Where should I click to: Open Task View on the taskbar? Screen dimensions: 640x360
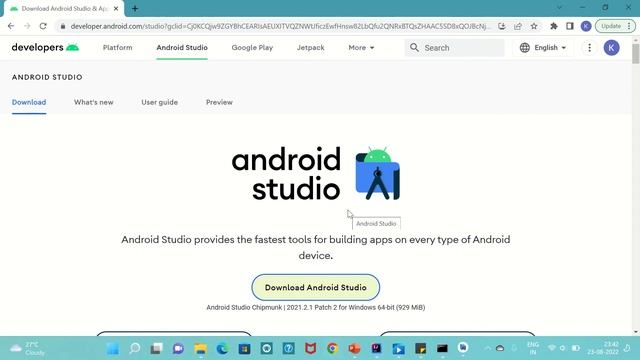[x=156, y=349]
